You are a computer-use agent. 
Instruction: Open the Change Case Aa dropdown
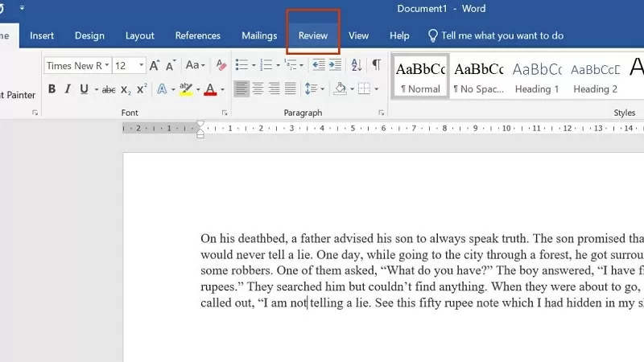click(x=196, y=65)
